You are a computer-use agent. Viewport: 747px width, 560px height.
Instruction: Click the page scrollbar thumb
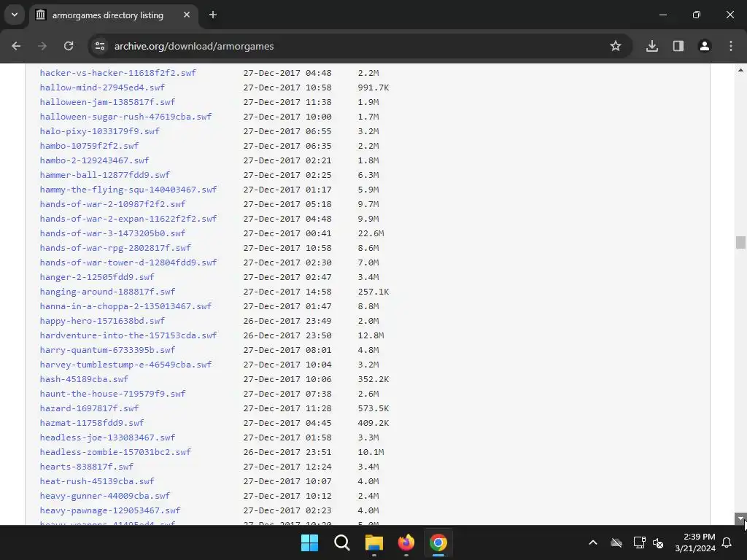click(740, 242)
